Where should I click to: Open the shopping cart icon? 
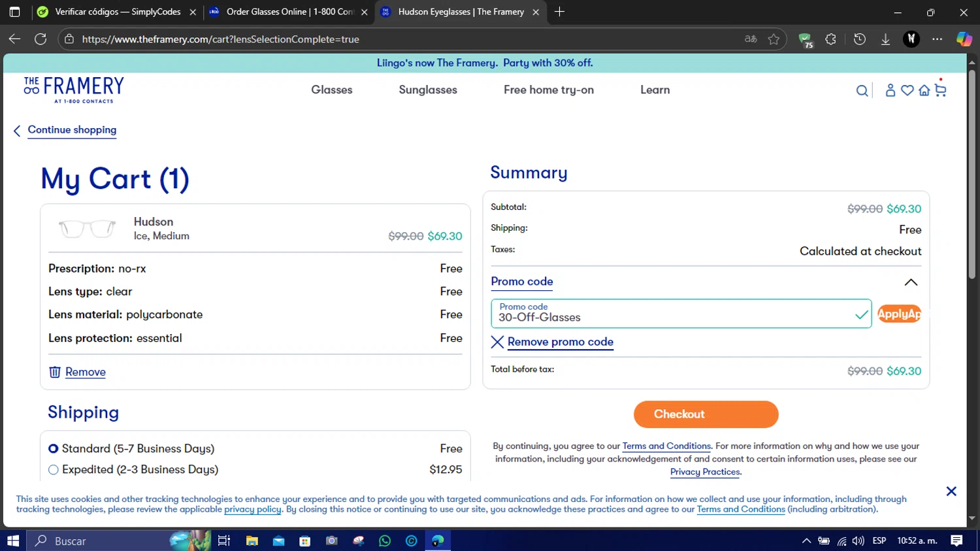point(940,90)
